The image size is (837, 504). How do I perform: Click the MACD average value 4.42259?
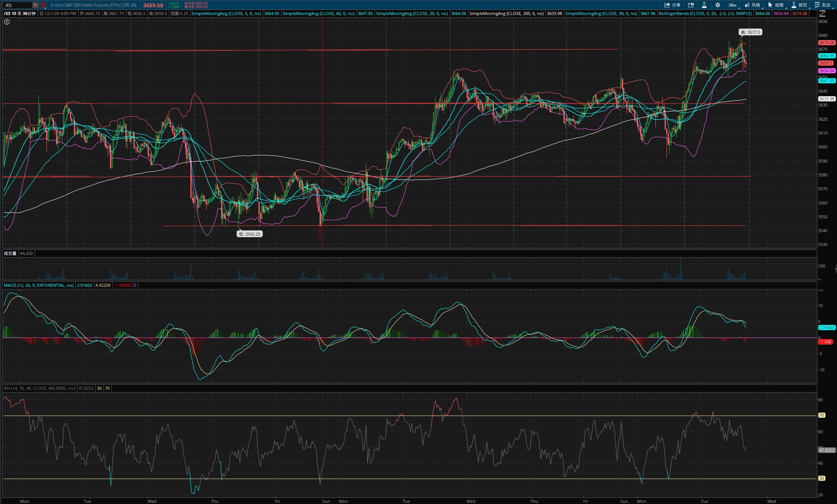[103, 285]
